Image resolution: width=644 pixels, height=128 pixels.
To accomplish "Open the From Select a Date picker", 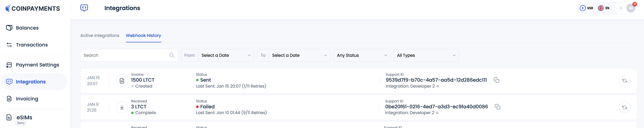I will [226, 55].
